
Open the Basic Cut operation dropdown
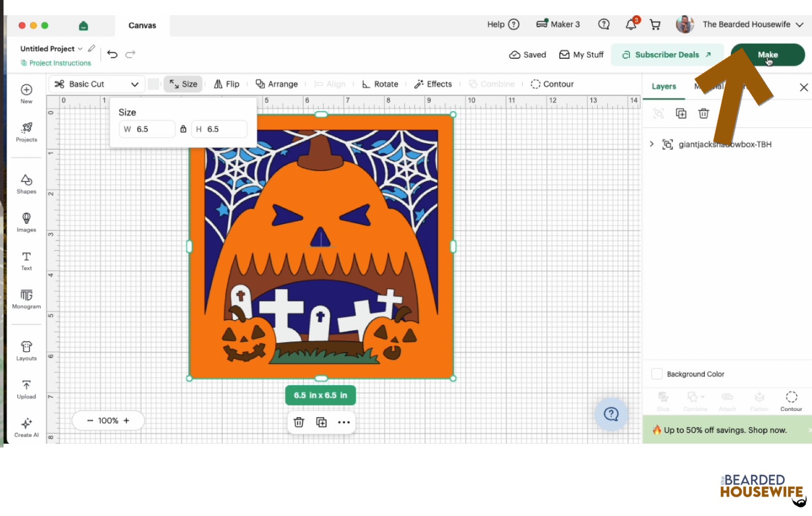(x=97, y=84)
